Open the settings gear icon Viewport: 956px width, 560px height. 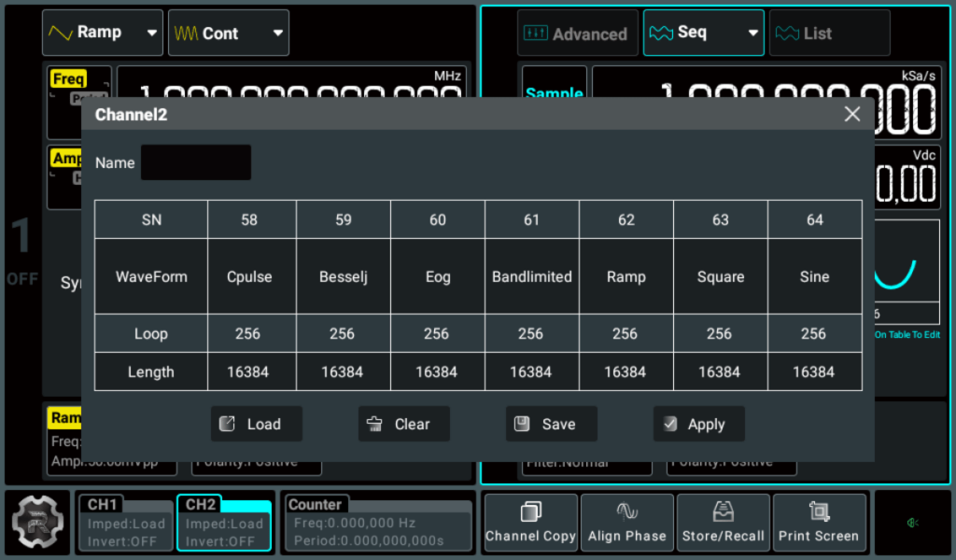tap(38, 523)
